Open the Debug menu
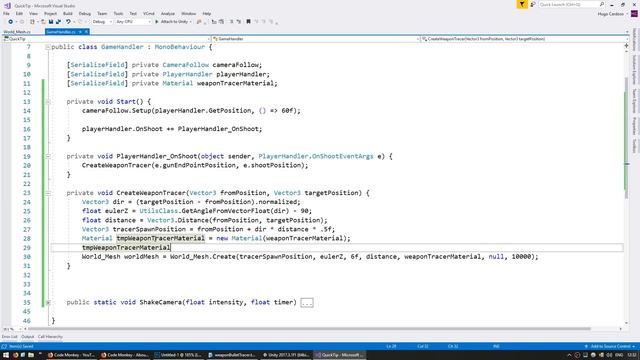Viewport: 640px width, 360px height. [84, 13]
